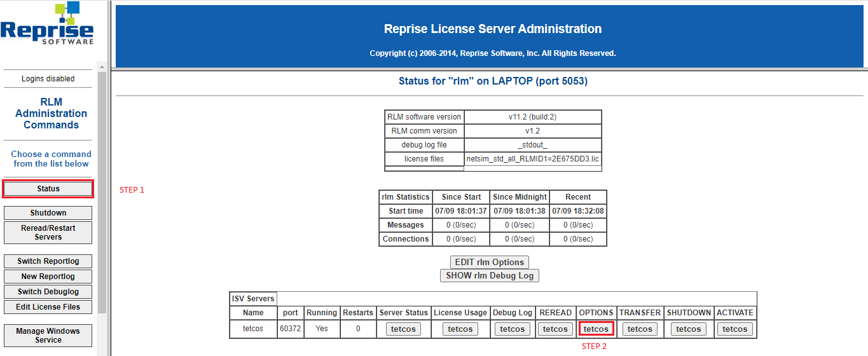Click 'Logins disabled' text

(48, 79)
